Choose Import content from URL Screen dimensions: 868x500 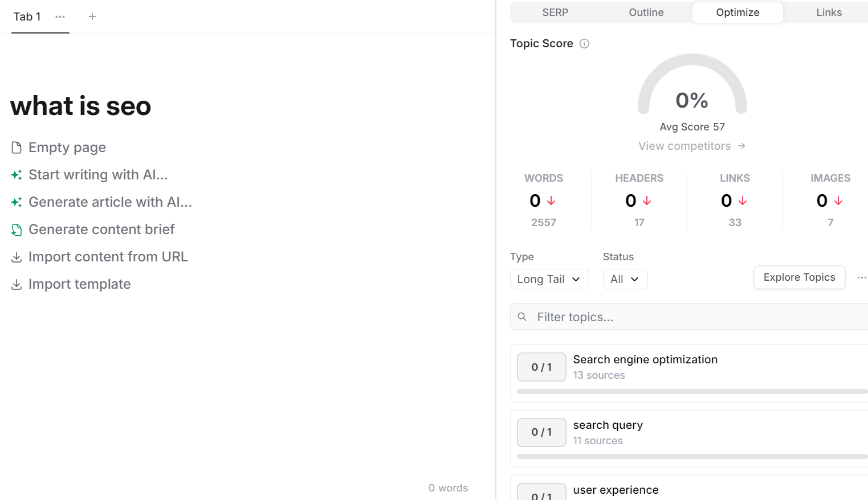(x=108, y=257)
